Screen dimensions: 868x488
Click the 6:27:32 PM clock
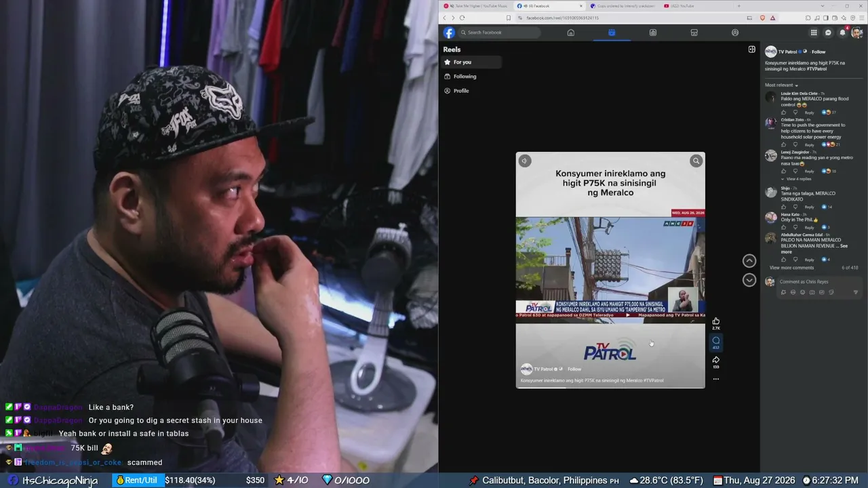point(835,481)
